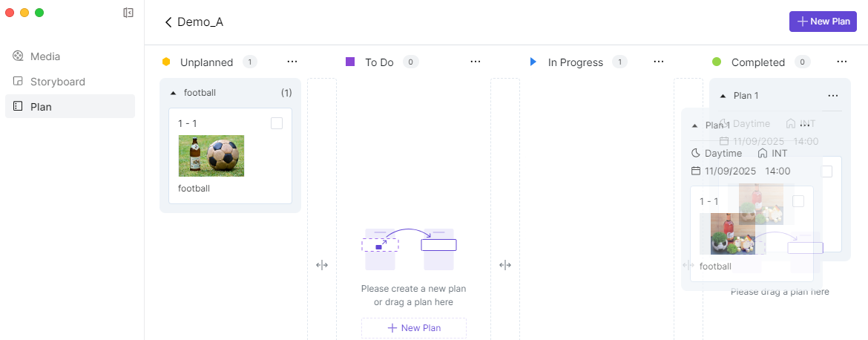This screenshot has width=868, height=340.
Task: Open the Completed column more options
Action: point(841,62)
